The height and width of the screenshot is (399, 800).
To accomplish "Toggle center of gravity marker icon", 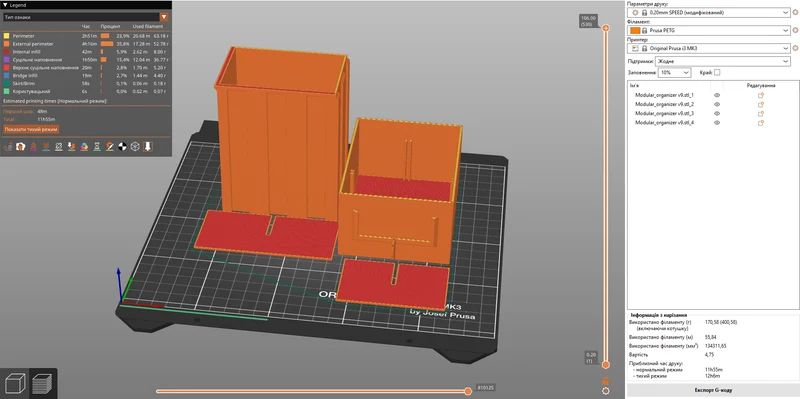I will 122,146.
